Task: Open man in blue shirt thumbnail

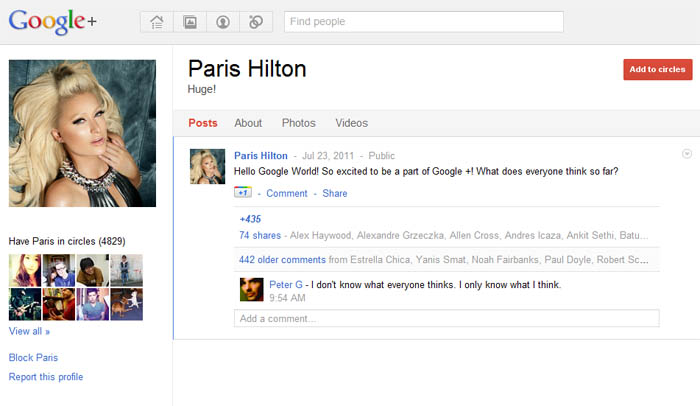Action: click(93, 304)
